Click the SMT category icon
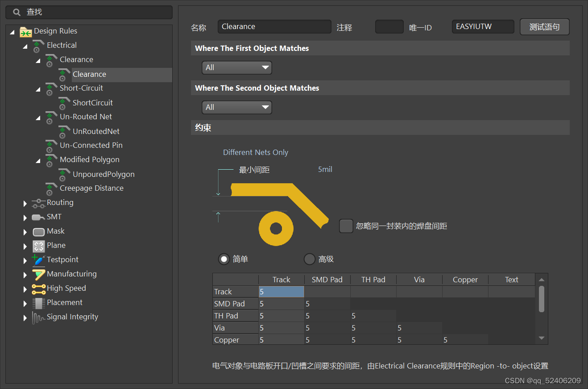Image resolution: width=588 pixels, height=389 pixels. pyautogui.click(x=38, y=217)
